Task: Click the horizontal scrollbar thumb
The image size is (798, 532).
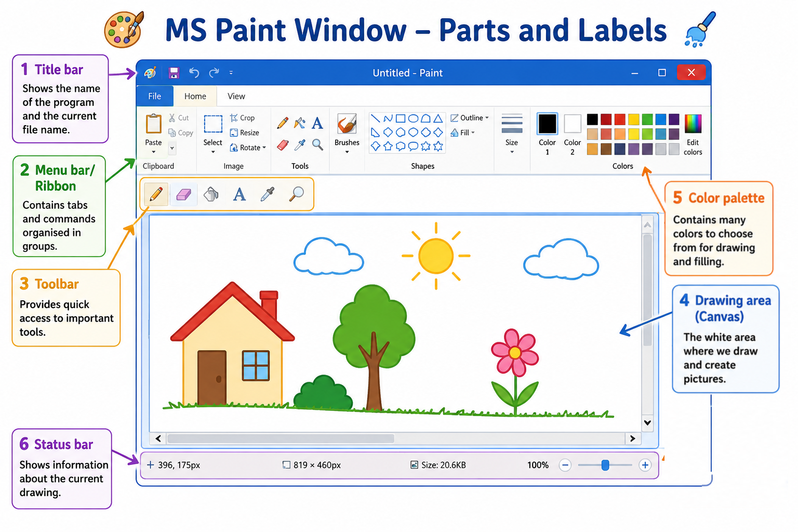Action: [281, 438]
